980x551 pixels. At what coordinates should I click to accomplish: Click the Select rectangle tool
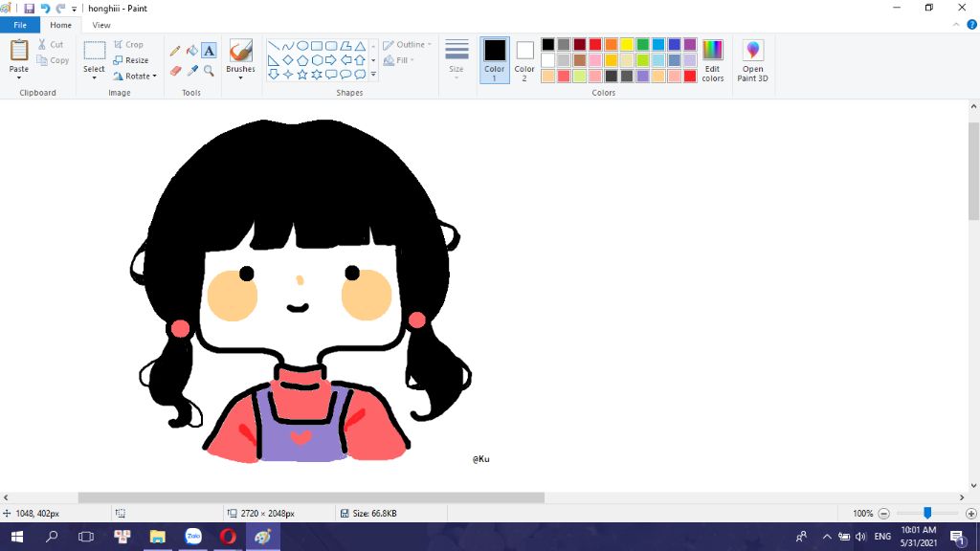[95, 51]
